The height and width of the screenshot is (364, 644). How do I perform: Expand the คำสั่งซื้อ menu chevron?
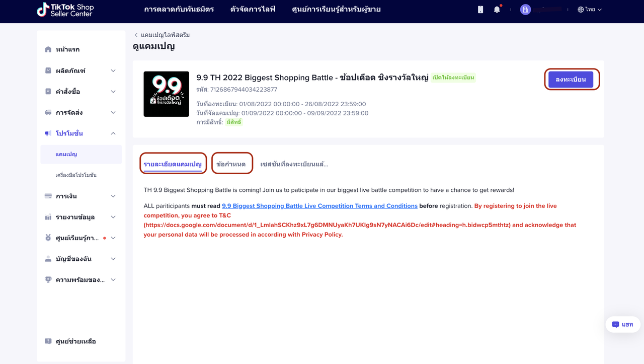[113, 92]
